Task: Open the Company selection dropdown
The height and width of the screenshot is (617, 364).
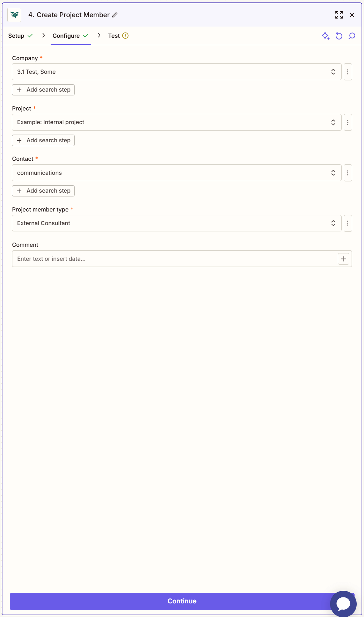Action: 334,72
